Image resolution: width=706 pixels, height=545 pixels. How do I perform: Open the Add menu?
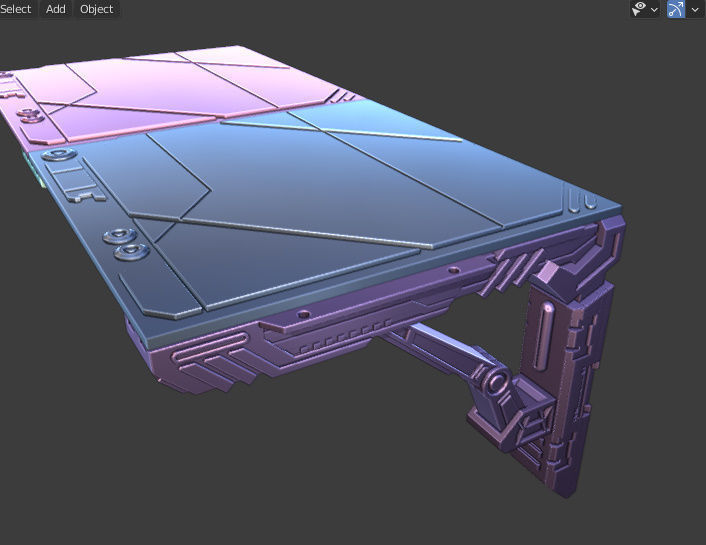pos(56,9)
